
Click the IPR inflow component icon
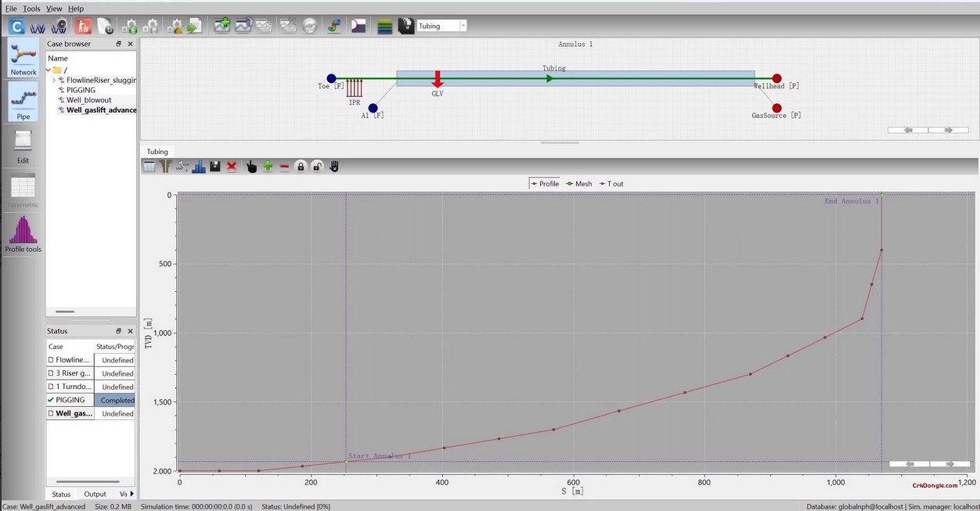pos(355,87)
